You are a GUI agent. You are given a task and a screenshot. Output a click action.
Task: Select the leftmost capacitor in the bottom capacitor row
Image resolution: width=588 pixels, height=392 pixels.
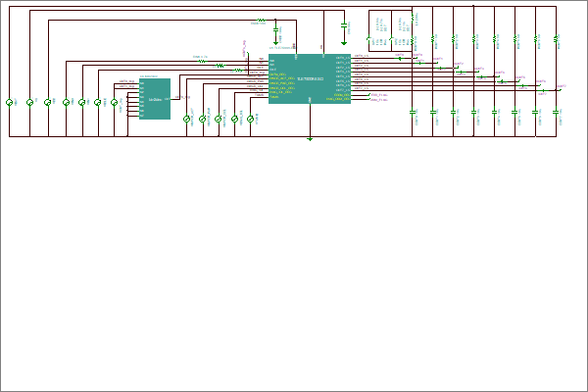(413, 112)
